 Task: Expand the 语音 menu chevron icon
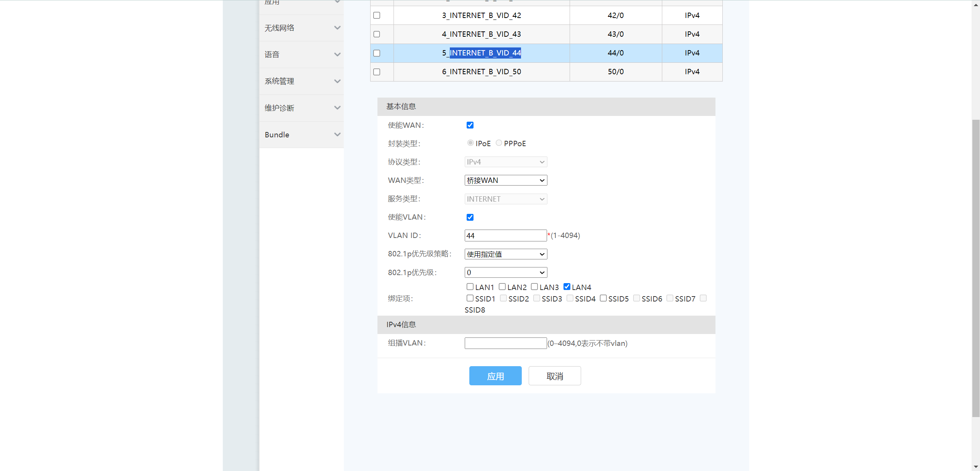(x=337, y=55)
